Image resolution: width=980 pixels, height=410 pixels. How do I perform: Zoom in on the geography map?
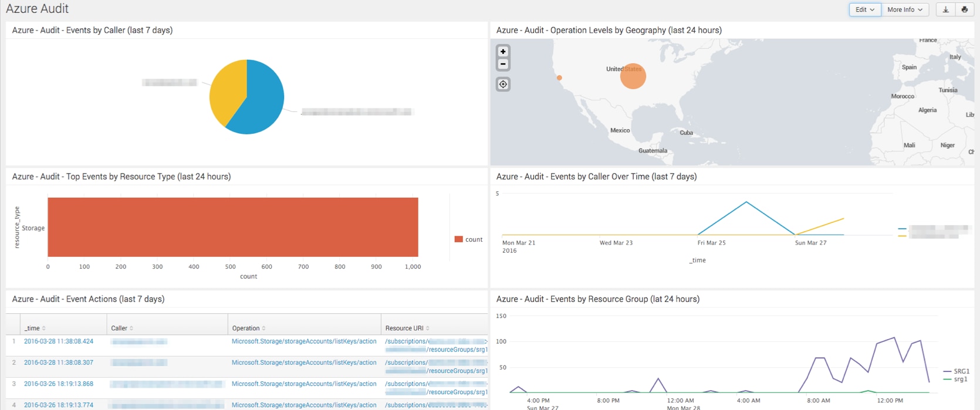coord(503,52)
